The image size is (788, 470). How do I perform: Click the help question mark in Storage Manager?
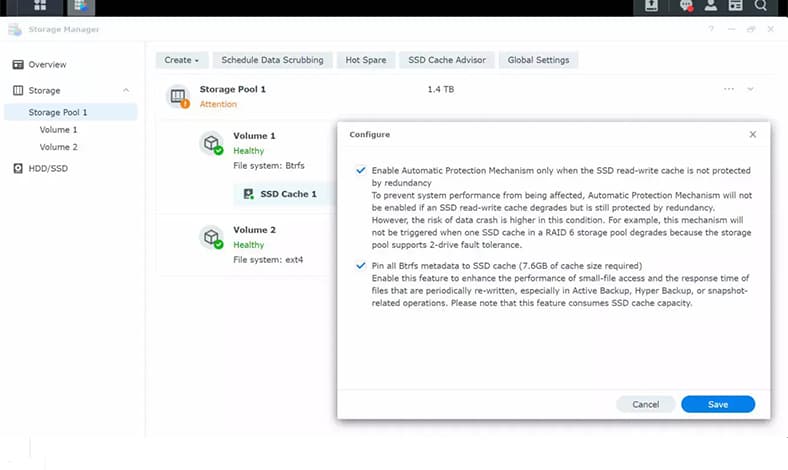[x=711, y=29]
